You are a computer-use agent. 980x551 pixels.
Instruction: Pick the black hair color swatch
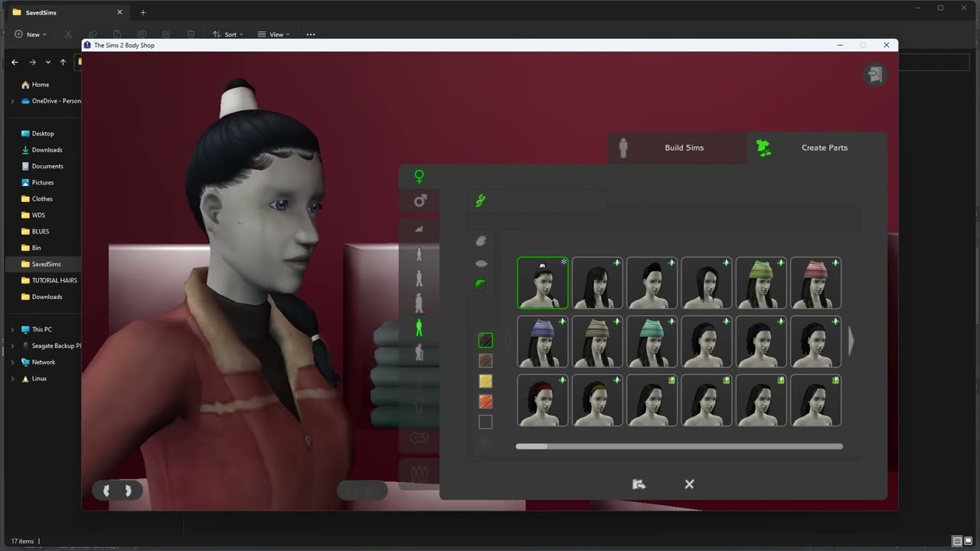click(x=485, y=340)
